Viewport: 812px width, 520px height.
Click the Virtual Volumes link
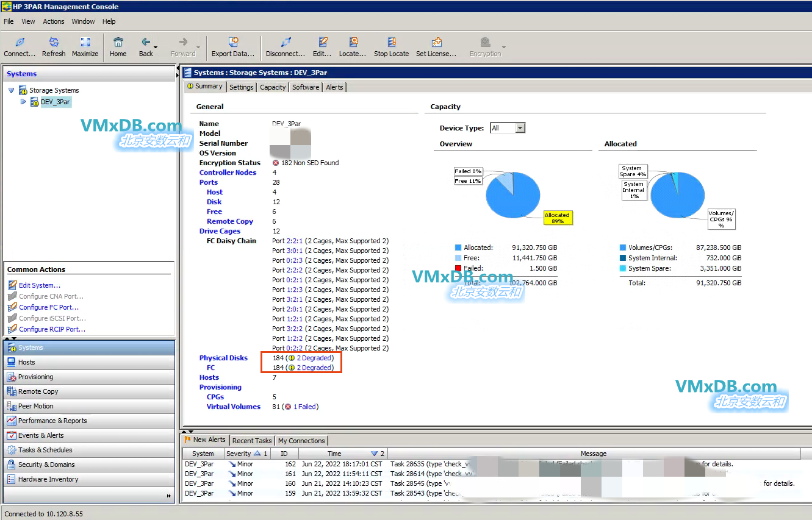234,407
